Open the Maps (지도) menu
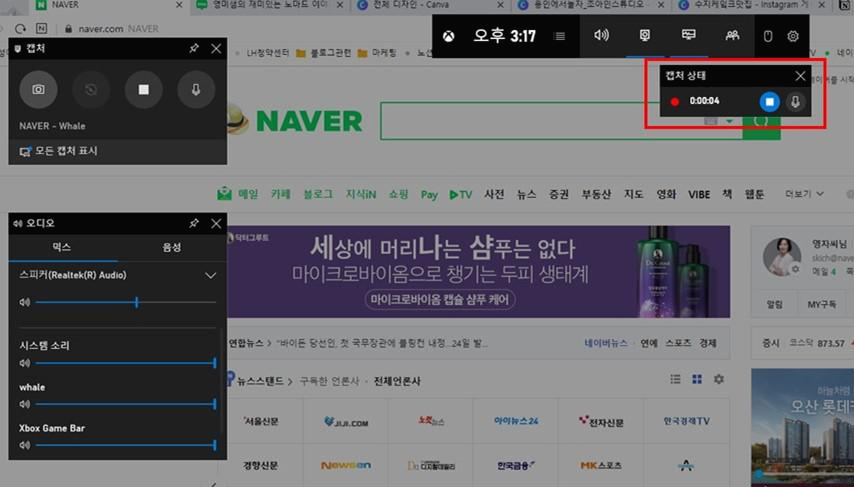854x487 pixels. [x=634, y=194]
